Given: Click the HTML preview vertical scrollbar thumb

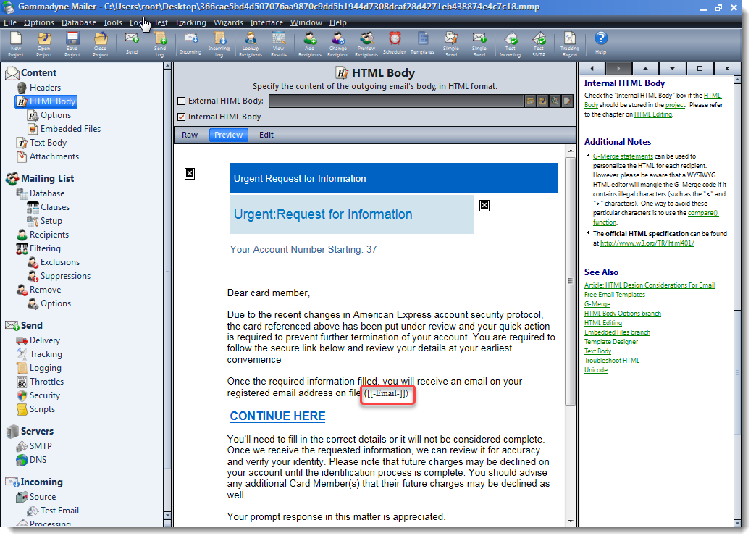Looking at the screenshot, I should pyautogui.click(x=570, y=280).
